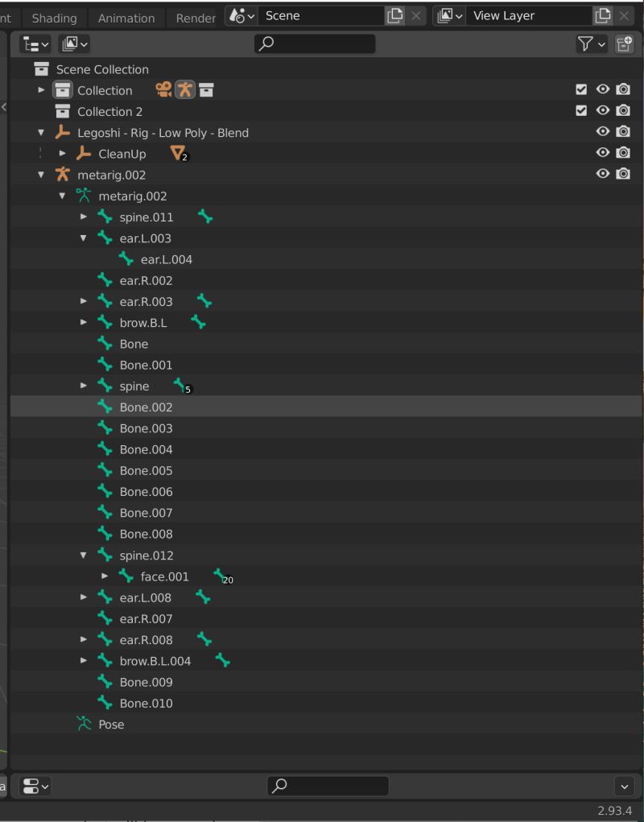Hide Collection using its eye toggle
This screenshot has width=644, height=822.
[602, 90]
